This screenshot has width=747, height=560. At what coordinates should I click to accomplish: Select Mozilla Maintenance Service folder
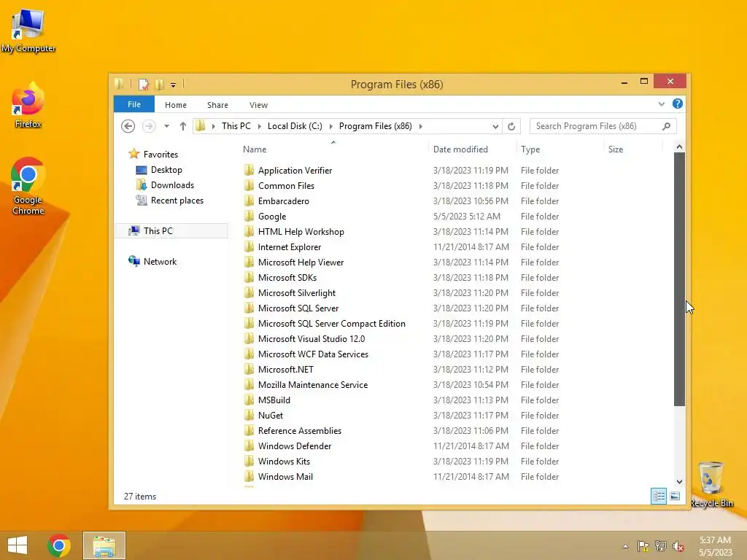[312, 385]
